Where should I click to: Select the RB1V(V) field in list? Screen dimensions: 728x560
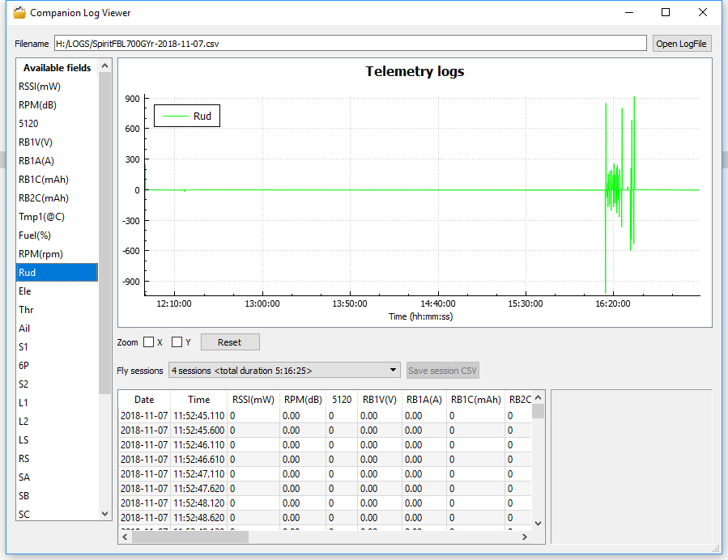coord(36,142)
